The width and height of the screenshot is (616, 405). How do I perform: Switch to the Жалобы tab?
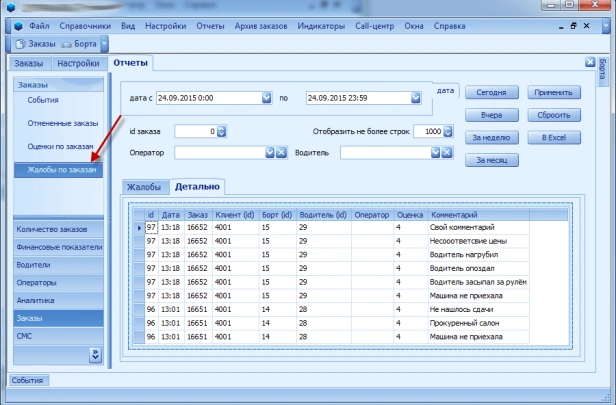coord(142,187)
